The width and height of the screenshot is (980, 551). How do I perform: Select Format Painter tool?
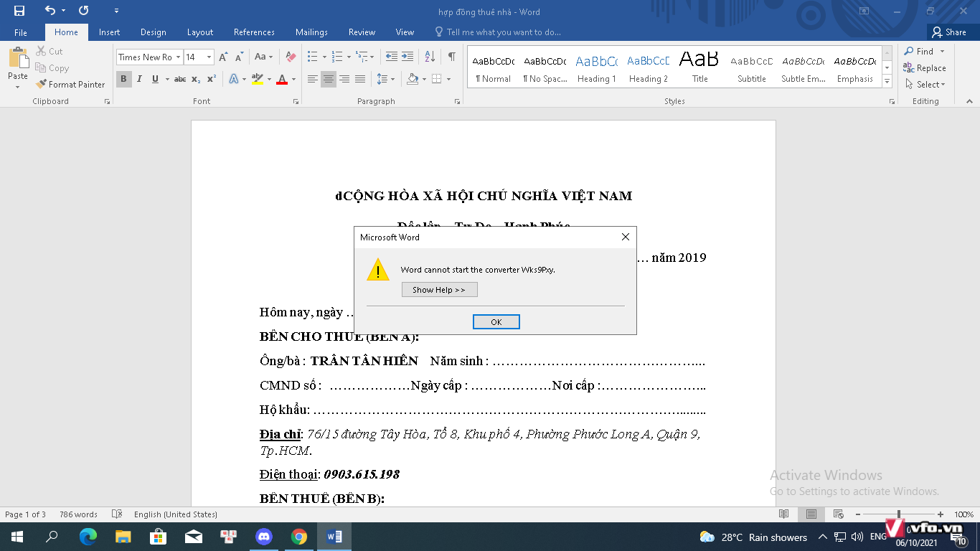70,85
